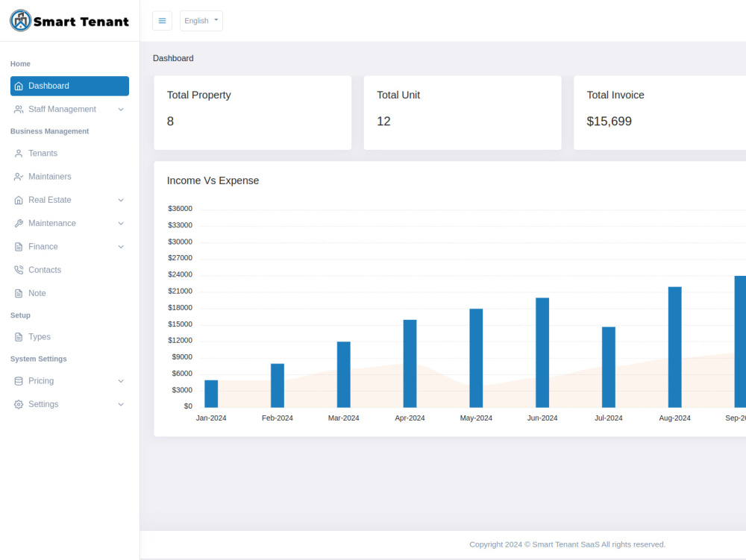The width and height of the screenshot is (746, 560).
Task: Click the Feb-2024 income bar
Action: [x=278, y=386]
